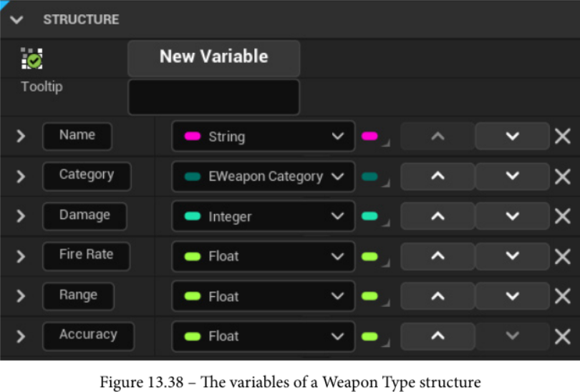Click the green container type pill for Range
The height and width of the screenshot is (392, 580).
pyautogui.click(x=371, y=296)
